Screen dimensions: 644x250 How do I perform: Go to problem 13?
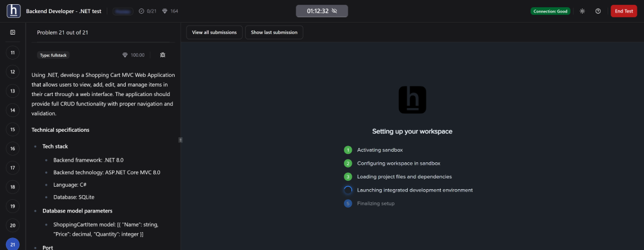pos(13,91)
